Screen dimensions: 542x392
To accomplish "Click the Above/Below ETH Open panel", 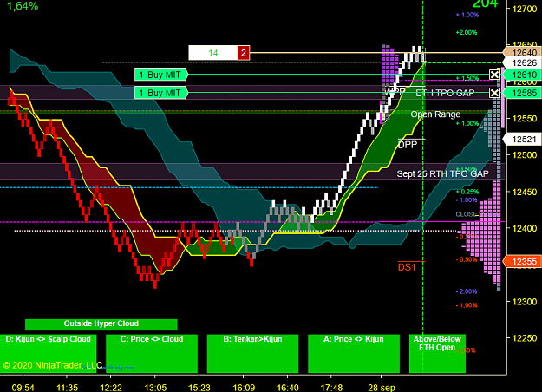I will click(x=437, y=353).
